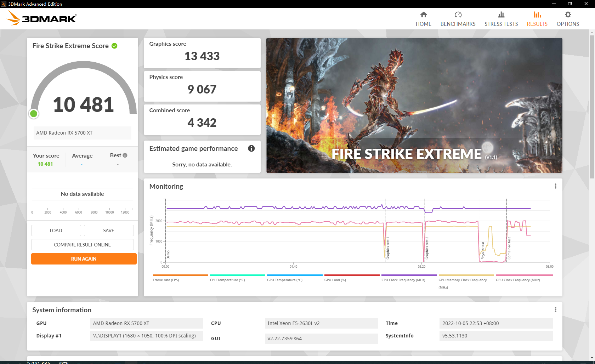Click the main score 10 481
The height and width of the screenshot is (364, 595).
coord(83,105)
